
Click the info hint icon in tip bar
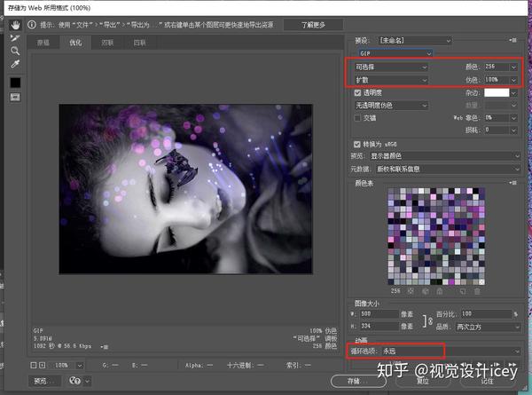(32, 25)
